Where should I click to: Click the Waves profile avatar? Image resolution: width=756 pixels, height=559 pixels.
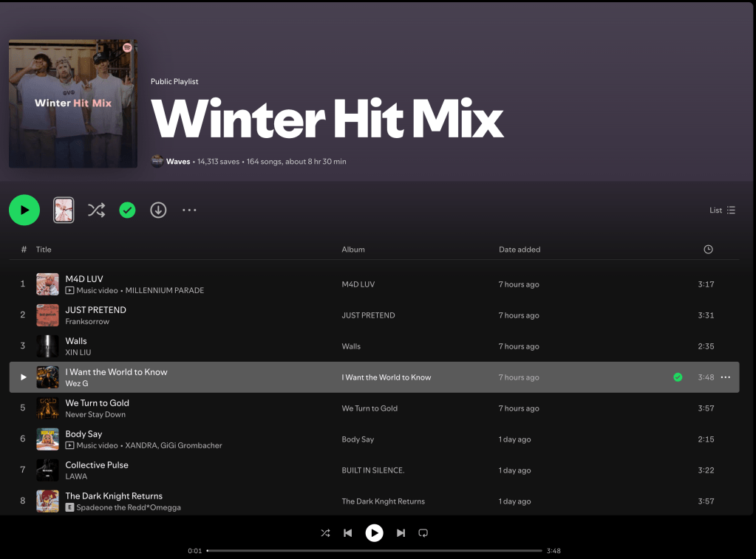157,162
